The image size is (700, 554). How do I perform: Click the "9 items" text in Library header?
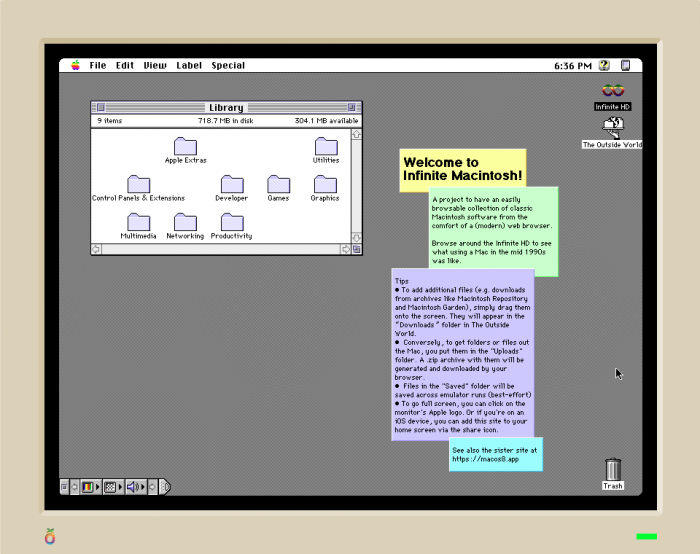pyautogui.click(x=110, y=121)
